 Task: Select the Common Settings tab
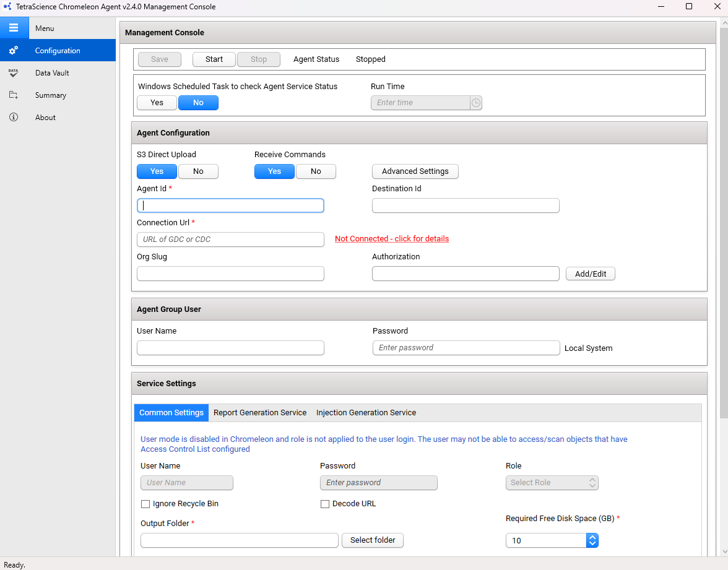[x=171, y=413]
